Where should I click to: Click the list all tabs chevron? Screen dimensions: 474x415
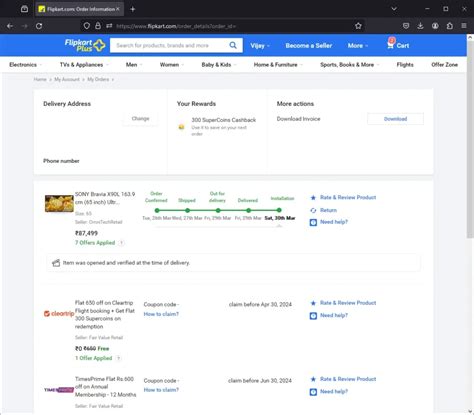tap(394, 9)
